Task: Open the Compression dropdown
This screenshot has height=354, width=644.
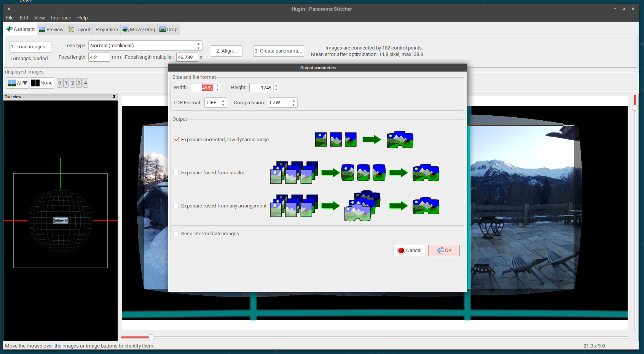Action: (x=282, y=103)
